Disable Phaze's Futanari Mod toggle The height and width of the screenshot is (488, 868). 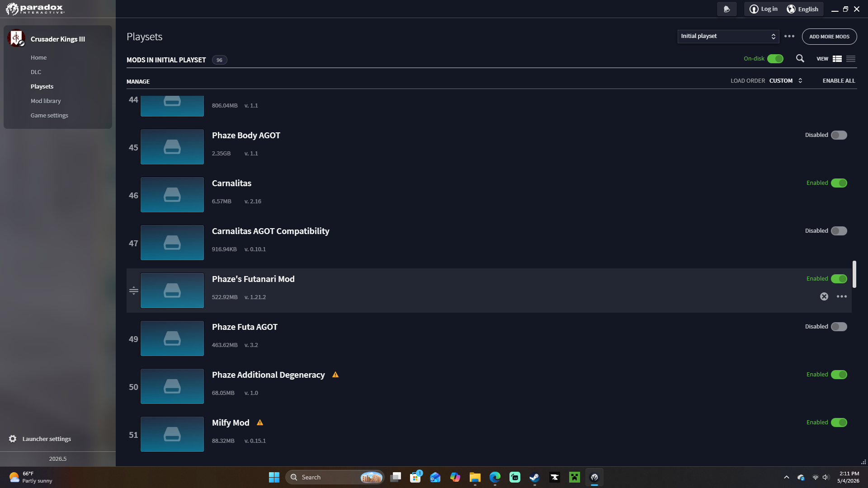(x=839, y=279)
